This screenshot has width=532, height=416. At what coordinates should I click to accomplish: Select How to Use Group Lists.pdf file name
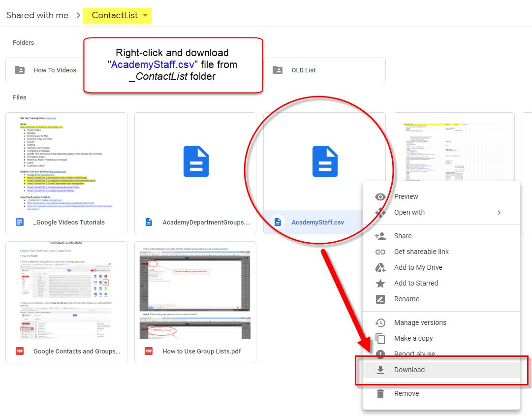coord(202,351)
